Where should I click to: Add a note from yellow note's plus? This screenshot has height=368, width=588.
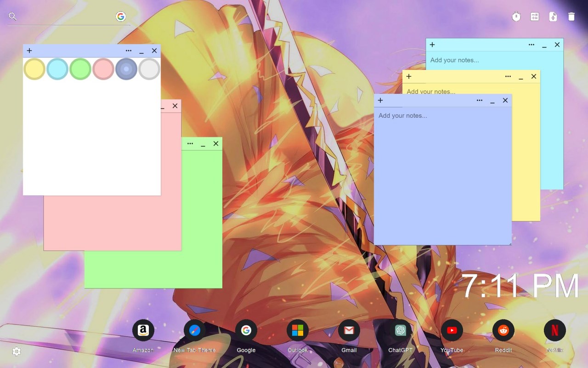[x=409, y=76]
